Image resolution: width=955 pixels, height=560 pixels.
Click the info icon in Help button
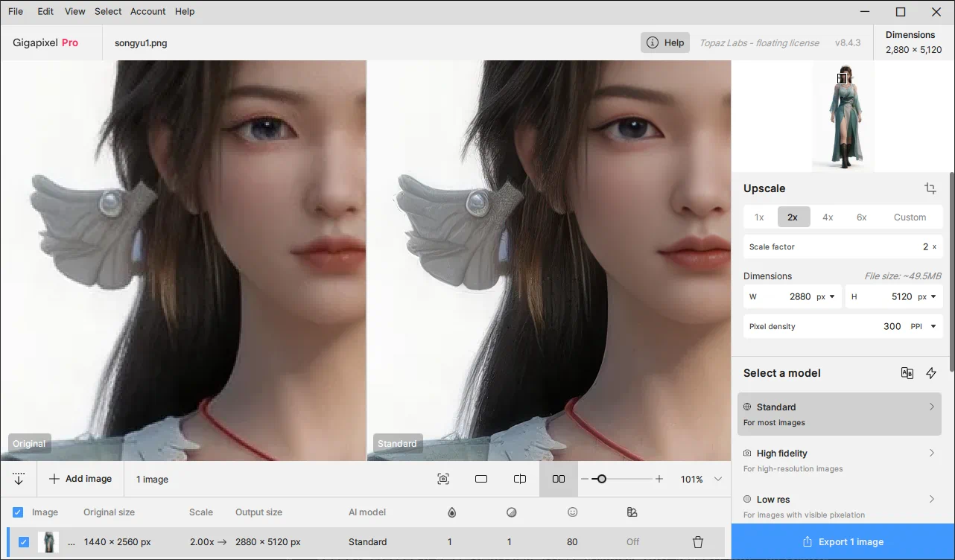[x=653, y=42]
